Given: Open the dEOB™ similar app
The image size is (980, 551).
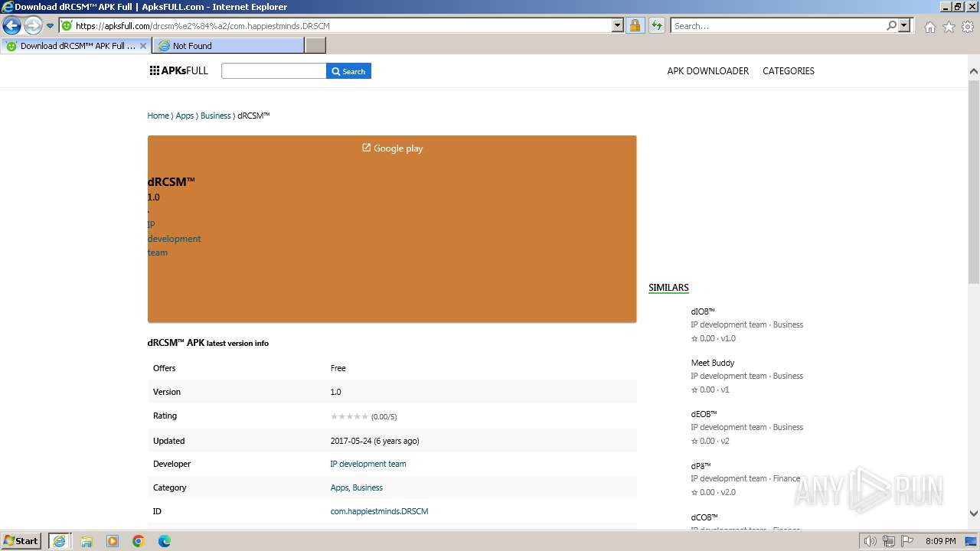Looking at the screenshot, I should pos(704,414).
